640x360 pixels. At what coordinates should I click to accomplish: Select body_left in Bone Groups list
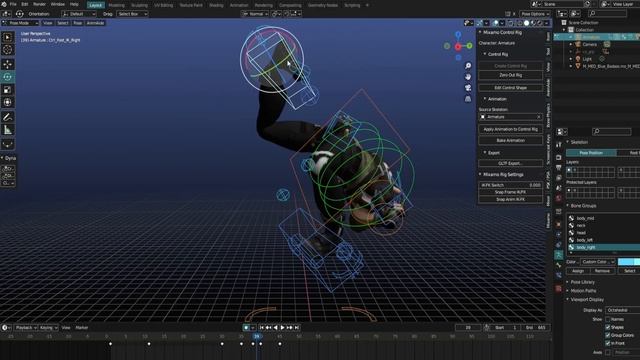tap(603, 240)
